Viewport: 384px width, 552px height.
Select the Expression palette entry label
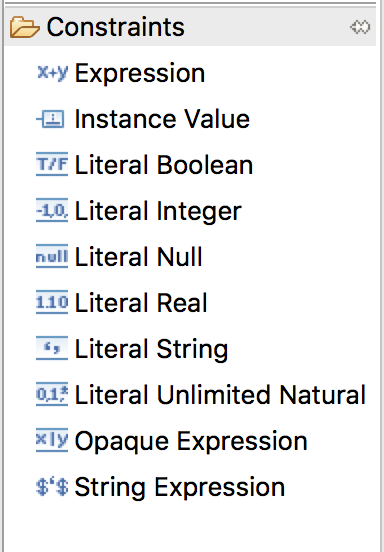click(140, 74)
